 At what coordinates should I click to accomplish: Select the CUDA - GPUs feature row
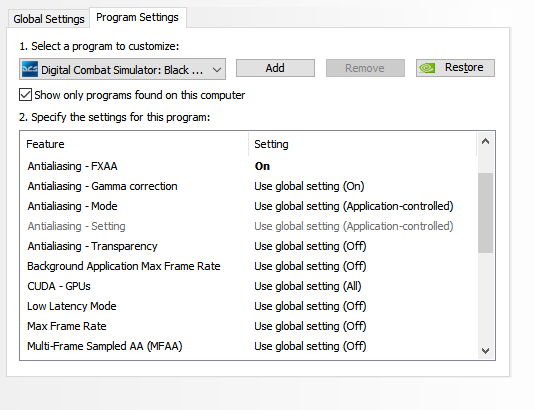(x=59, y=286)
